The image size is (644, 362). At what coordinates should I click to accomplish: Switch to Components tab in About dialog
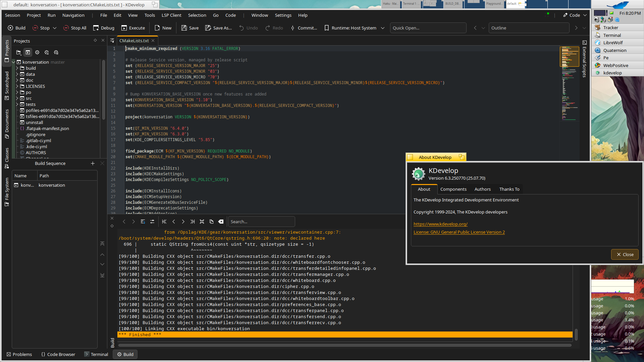pyautogui.click(x=453, y=189)
